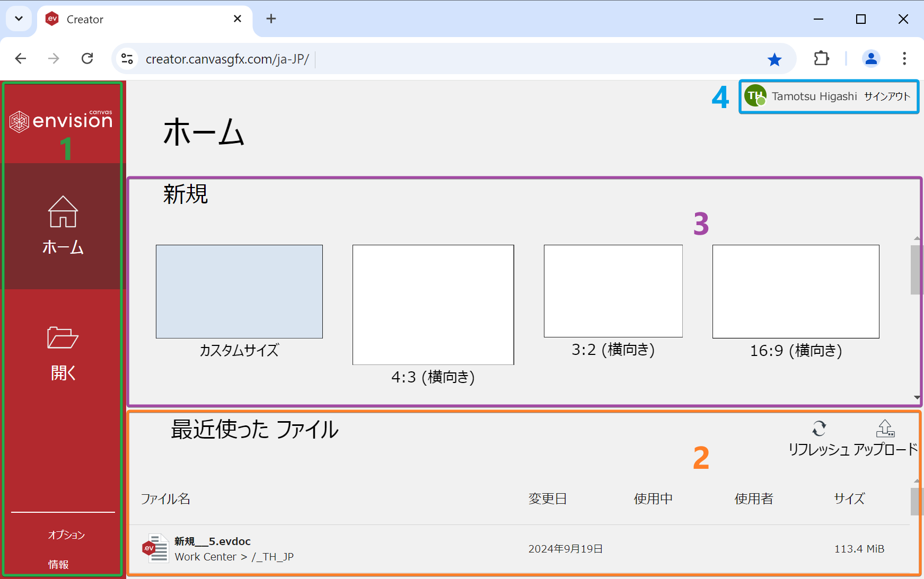The image size is (924, 579).
Task: Open 情報 in the sidebar
Action: point(58,564)
